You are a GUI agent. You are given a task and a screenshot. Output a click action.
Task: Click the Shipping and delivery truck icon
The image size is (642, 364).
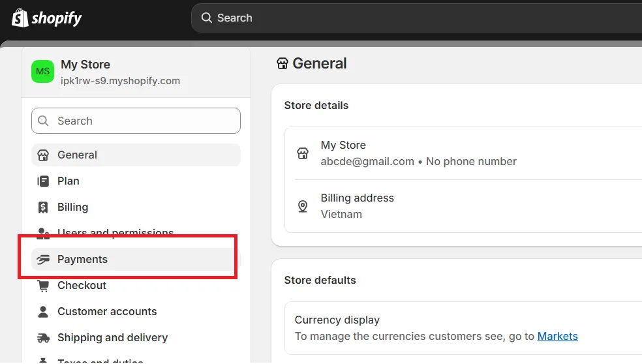pos(43,338)
